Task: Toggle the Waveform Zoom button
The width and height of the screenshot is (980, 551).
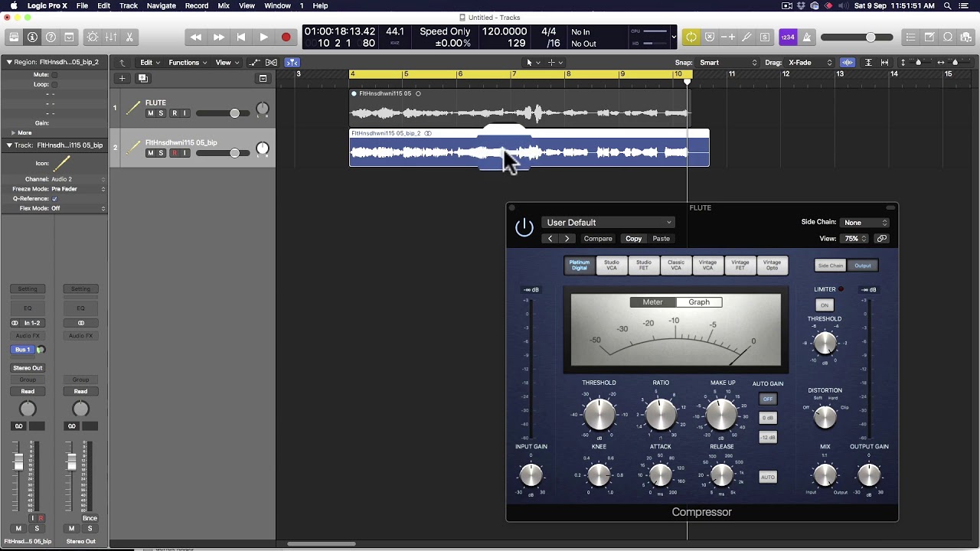Action: click(x=848, y=62)
